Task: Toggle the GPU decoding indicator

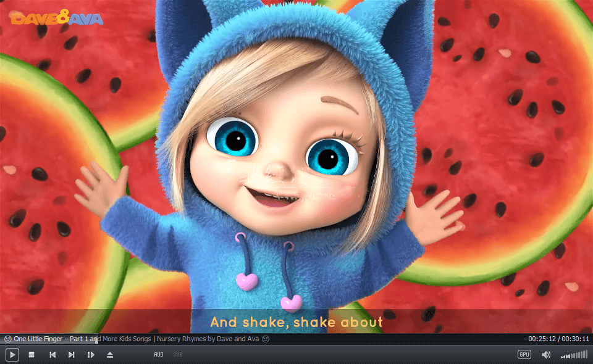Action: (524, 355)
